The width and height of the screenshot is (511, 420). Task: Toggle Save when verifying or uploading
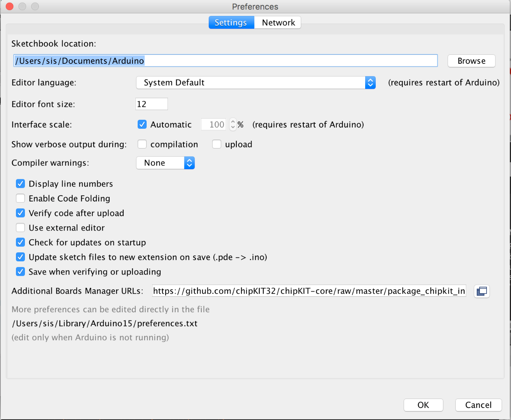click(20, 271)
